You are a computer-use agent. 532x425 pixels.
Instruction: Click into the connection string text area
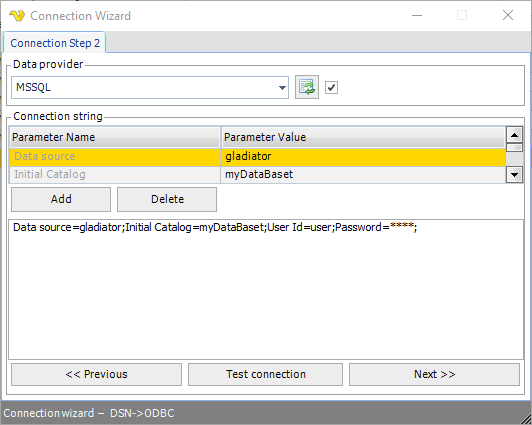(266, 290)
